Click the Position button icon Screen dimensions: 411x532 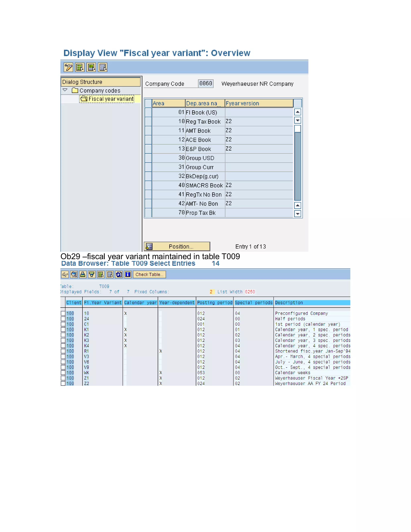[x=149, y=247]
